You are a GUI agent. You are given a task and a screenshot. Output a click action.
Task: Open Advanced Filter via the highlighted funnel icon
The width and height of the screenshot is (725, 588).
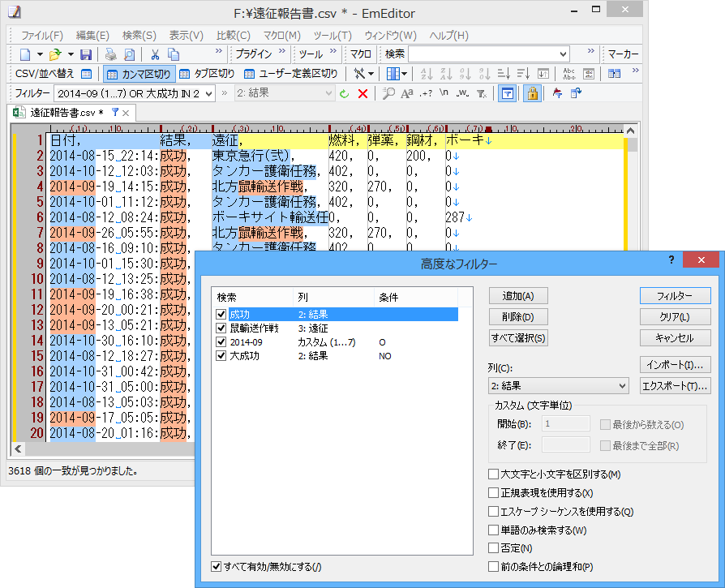pyautogui.click(x=507, y=94)
